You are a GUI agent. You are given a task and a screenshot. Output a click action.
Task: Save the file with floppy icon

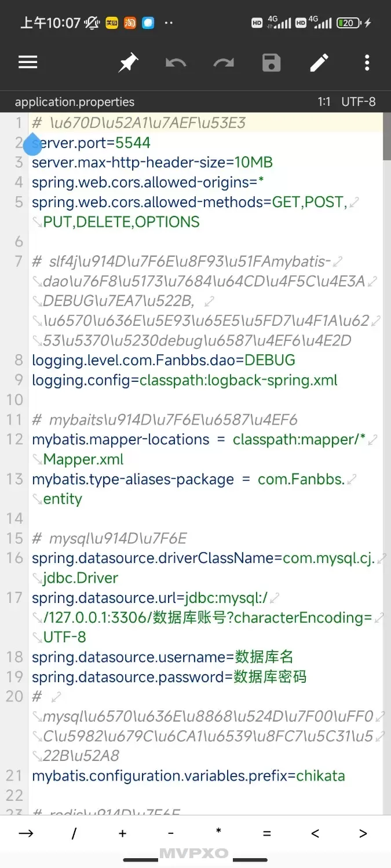[271, 62]
